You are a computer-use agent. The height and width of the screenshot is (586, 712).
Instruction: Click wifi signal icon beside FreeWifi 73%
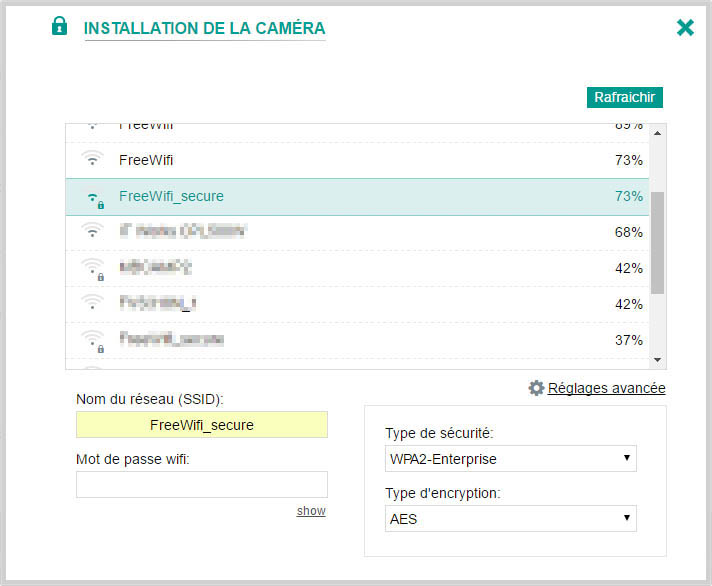tap(93, 160)
